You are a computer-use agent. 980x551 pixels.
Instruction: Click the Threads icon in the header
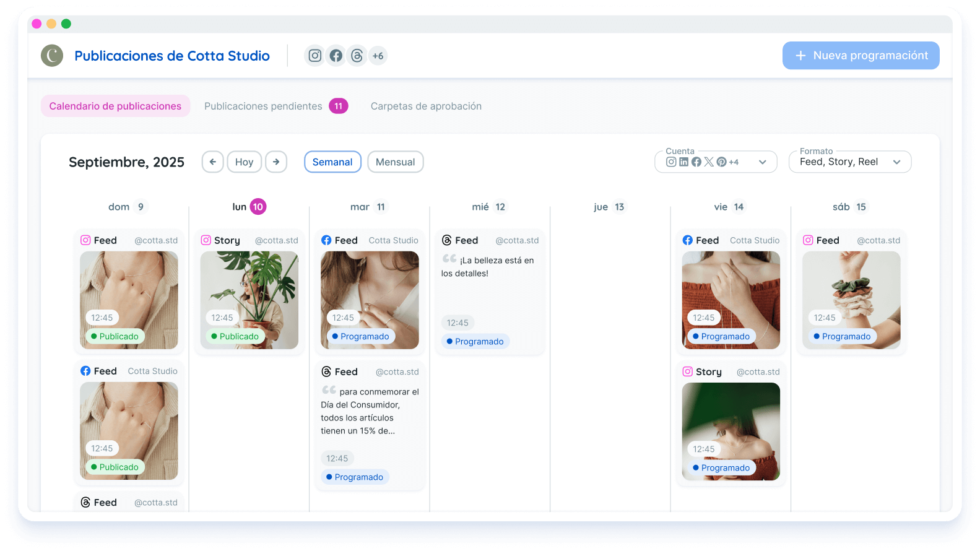coord(357,56)
